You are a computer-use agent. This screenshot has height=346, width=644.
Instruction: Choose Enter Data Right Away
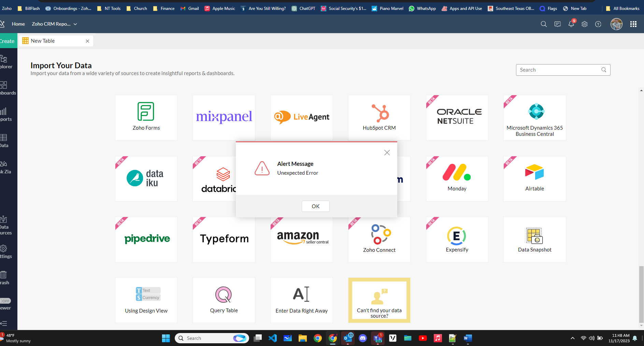[x=302, y=300]
